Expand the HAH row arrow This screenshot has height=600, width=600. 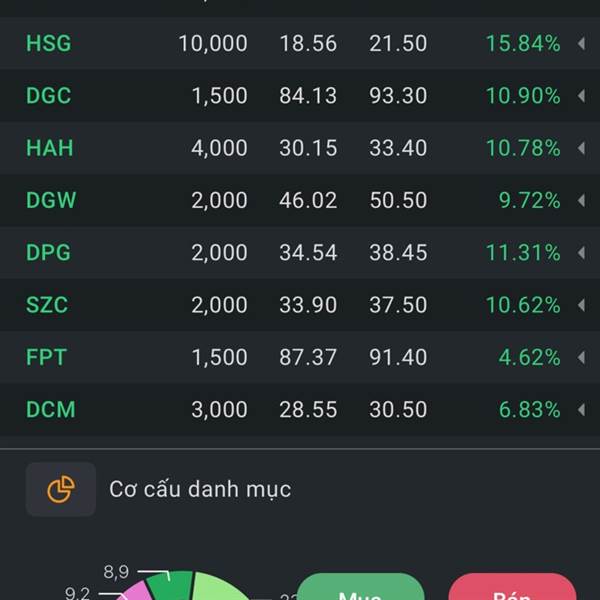point(581,148)
